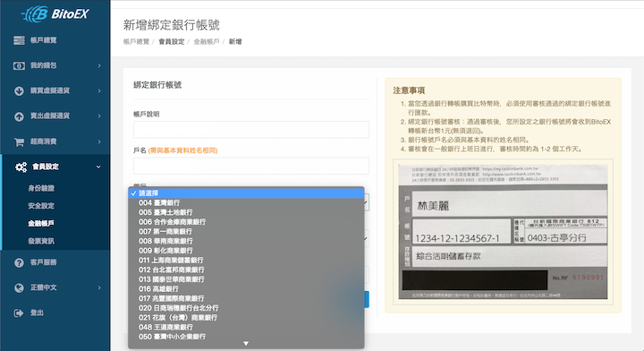This screenshot has width=644, height=351.
Task: Click the 帳戶說明 input field
Action: pyautogui.click(x=251, y=130)
